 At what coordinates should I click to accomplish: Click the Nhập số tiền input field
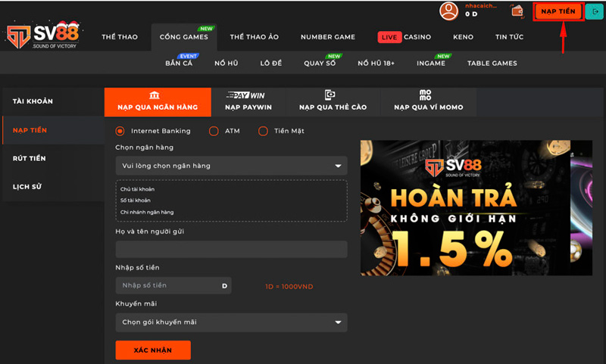click(168, 285)
